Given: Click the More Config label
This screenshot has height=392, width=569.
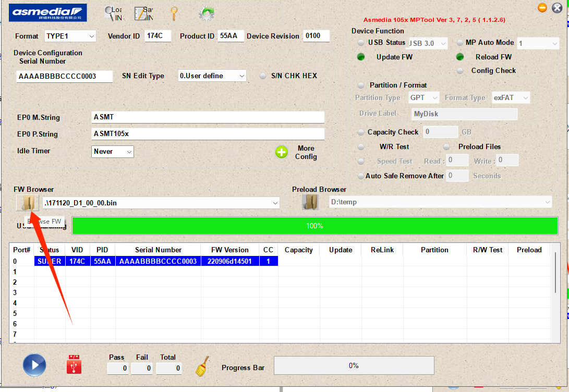Looking at the screenshot, I should coord(306,152).
